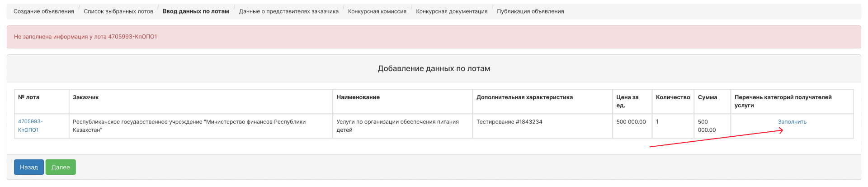Click the Заполнить link for the lot

point(792,122)
